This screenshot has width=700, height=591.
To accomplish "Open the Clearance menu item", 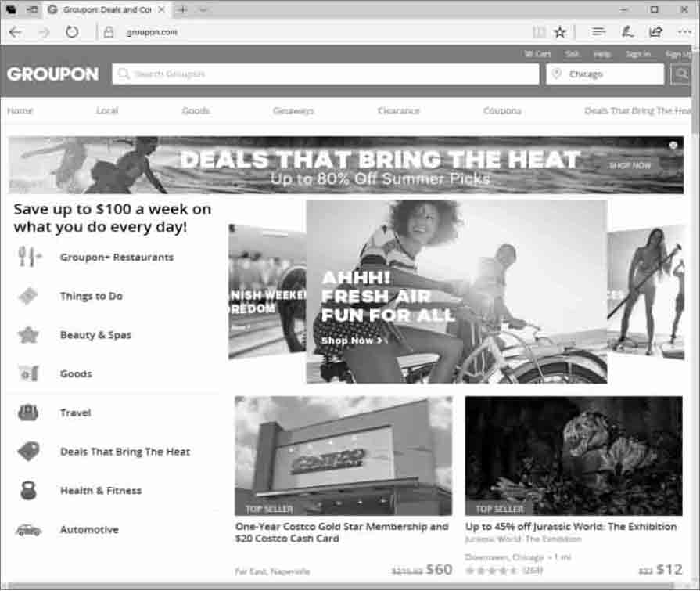I will click(398, 110).
